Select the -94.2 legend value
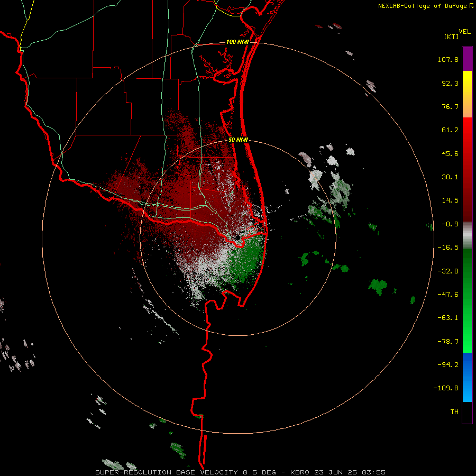 (448, 365)
